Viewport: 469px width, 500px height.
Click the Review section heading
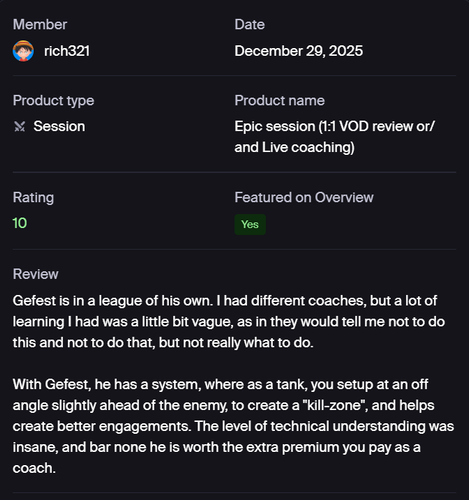coord(35,274)
